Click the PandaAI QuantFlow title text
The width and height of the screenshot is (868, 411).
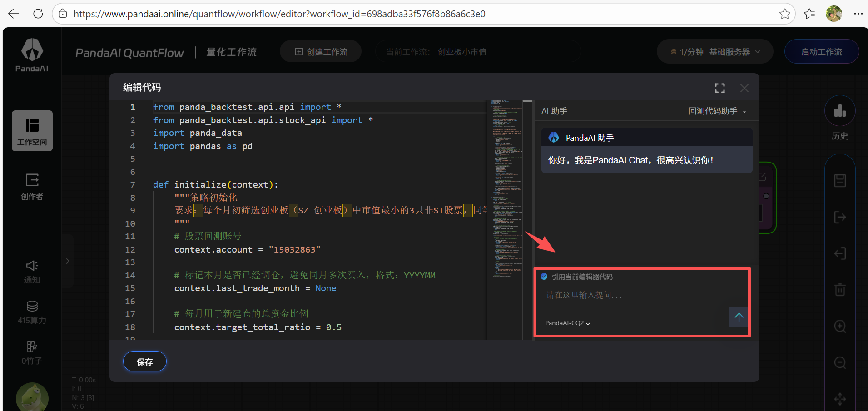[129, 53]
